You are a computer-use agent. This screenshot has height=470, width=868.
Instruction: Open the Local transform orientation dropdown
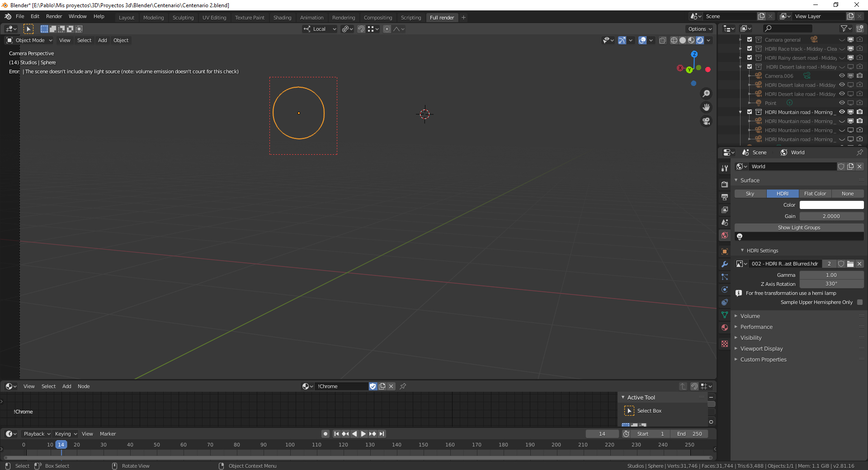pyautogui.click(x=320, y=29)
